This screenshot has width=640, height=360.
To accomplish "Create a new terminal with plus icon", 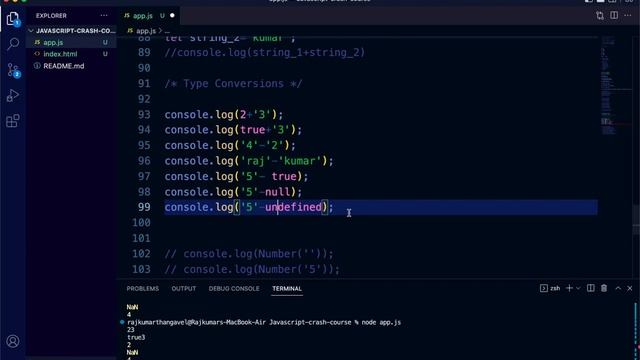I will [x=569, y=288].
